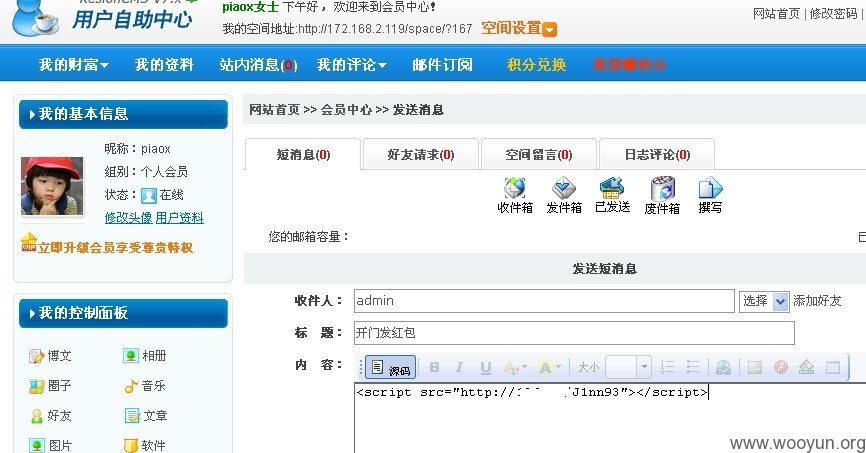The height and width of the screenshot is (453, 866).
Task: Open the text color picker
Action: pyautogui.click(x=515, y=367)
